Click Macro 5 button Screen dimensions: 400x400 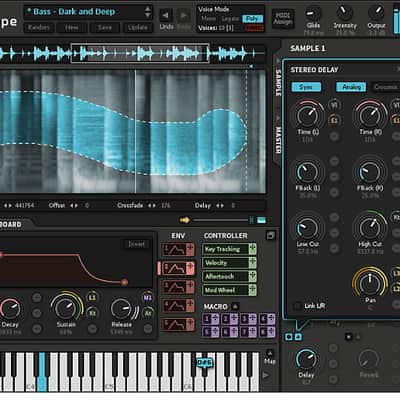click(210, 332)
